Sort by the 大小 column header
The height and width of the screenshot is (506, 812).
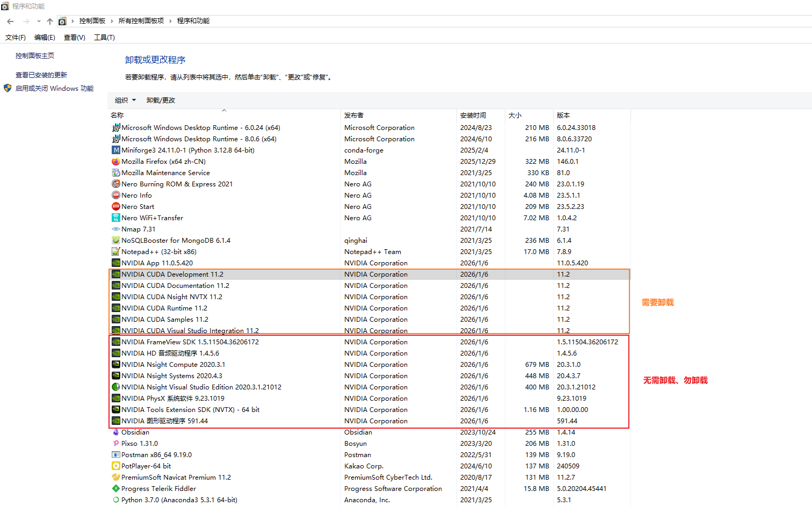pyautogui.click(x=530, y=115)
